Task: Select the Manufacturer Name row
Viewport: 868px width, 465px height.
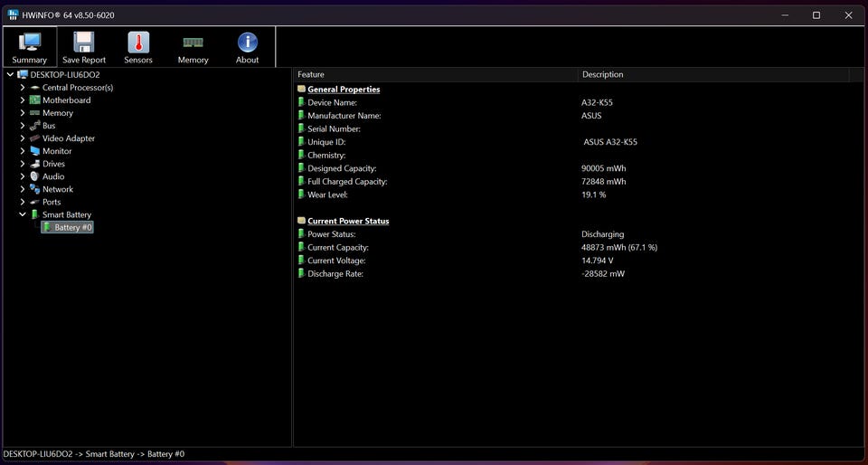Action: click(x=579, y=116)
